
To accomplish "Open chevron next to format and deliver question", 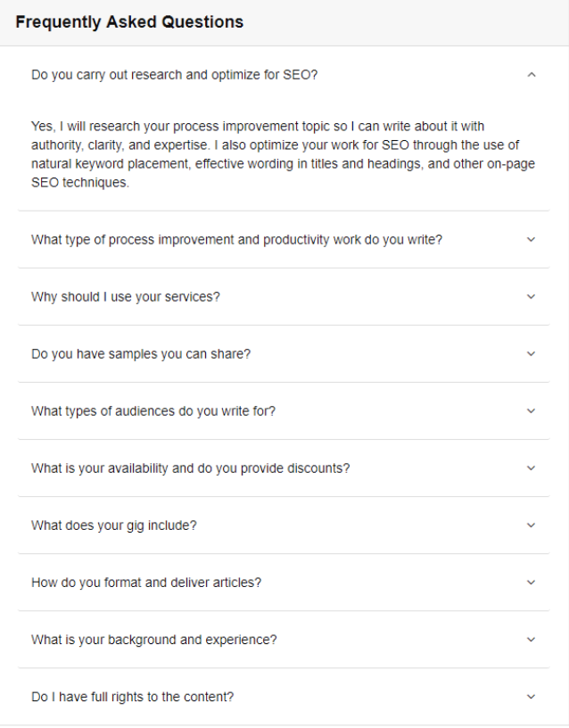I will coord(532,582).
